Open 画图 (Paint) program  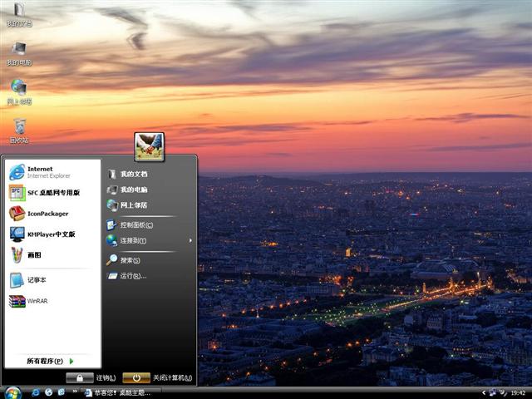click(33, 255)
